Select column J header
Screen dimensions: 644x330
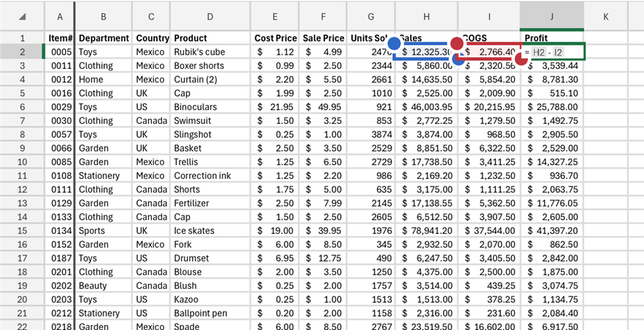(552, 16)
